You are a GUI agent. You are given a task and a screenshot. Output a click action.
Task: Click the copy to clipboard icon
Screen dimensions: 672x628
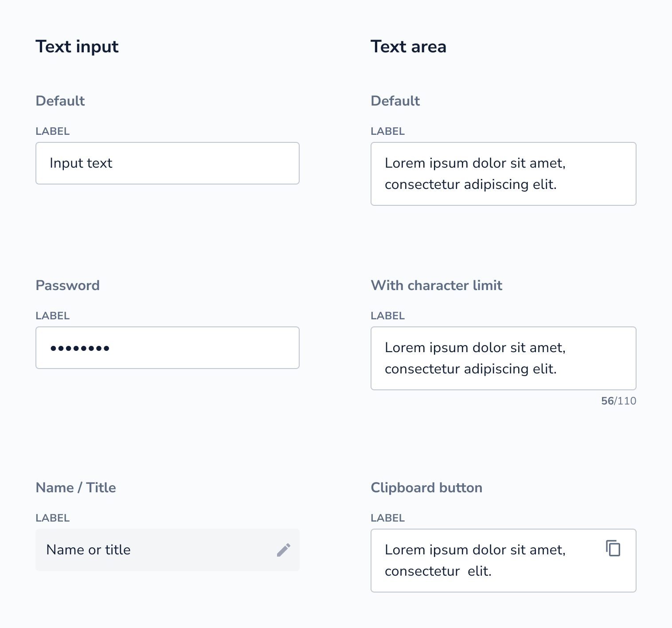[613, 548]
